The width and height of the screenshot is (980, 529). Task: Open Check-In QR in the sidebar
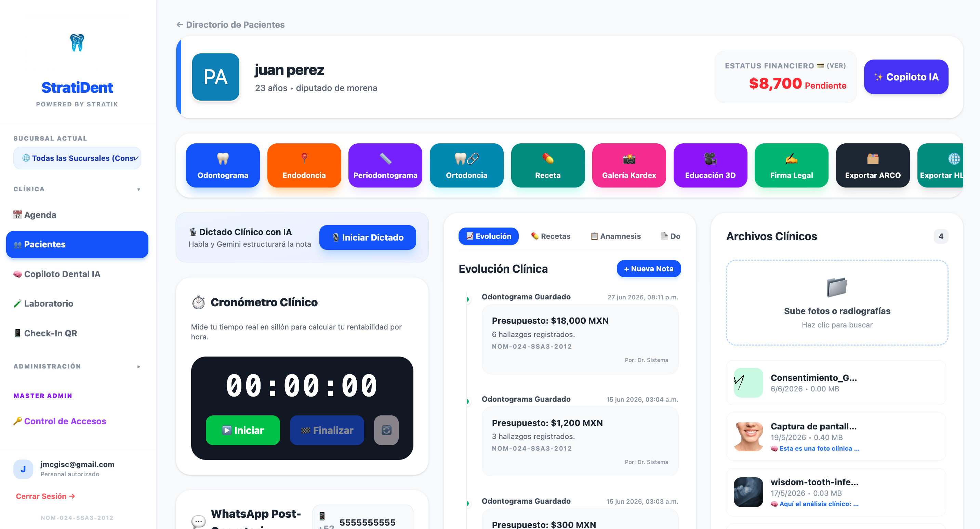(77, 333)
